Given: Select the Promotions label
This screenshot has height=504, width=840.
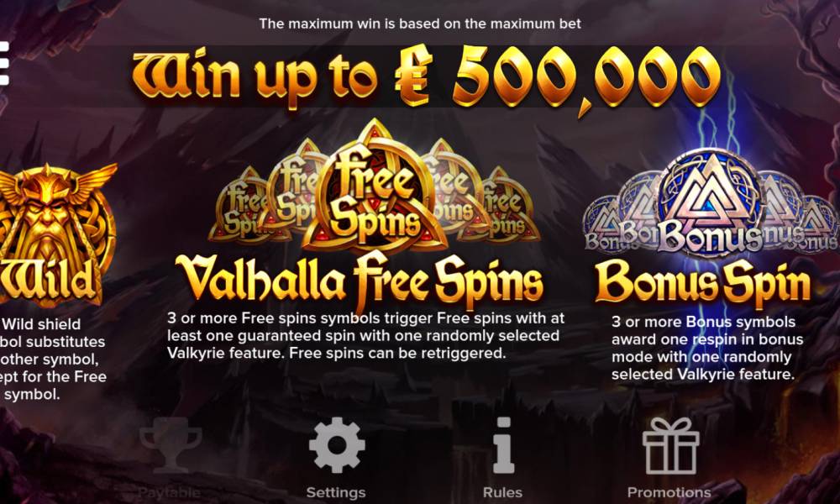Looking at the screenshot, I should [669, 492].
